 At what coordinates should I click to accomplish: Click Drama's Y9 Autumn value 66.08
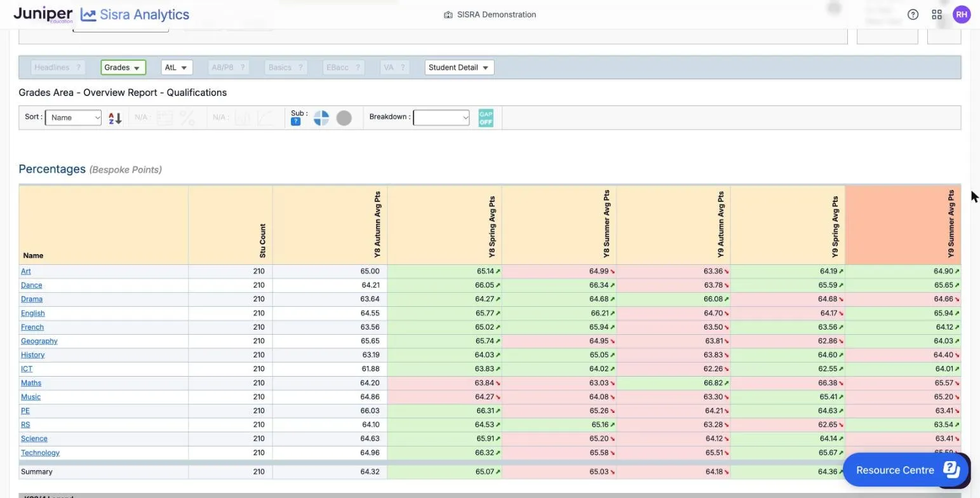[x=713, y=299]
